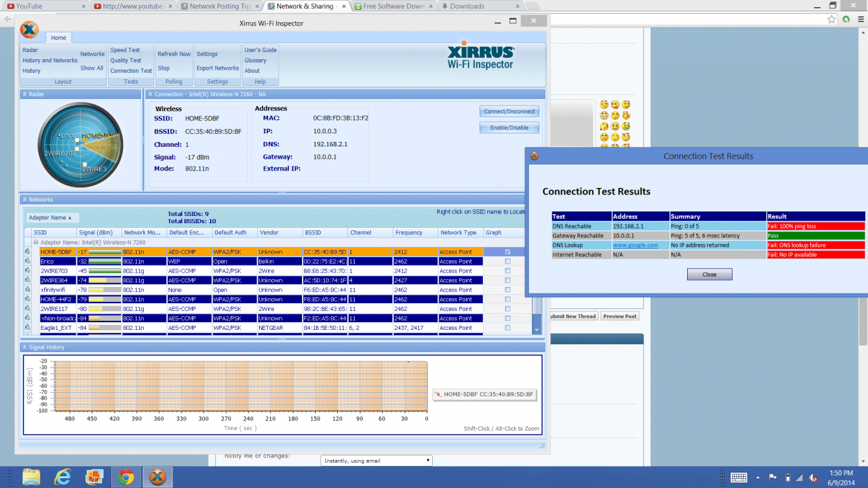868x488 pixels.
Task: Show hidden system tray icons
Action: (x=757, y=478)
